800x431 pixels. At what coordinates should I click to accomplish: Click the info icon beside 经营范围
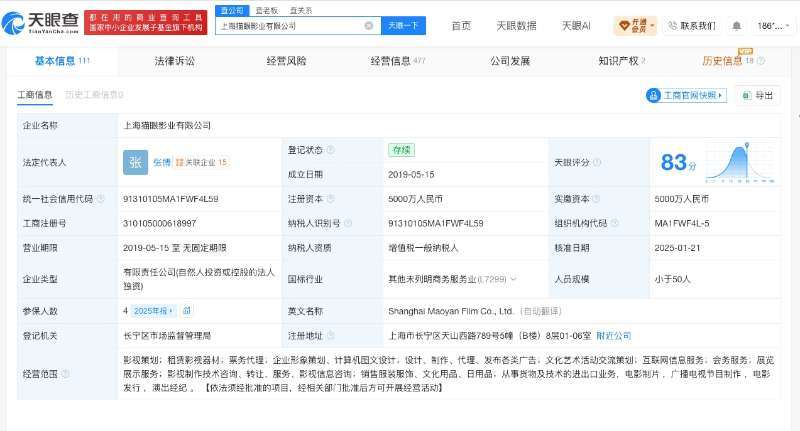pos(65,374)
